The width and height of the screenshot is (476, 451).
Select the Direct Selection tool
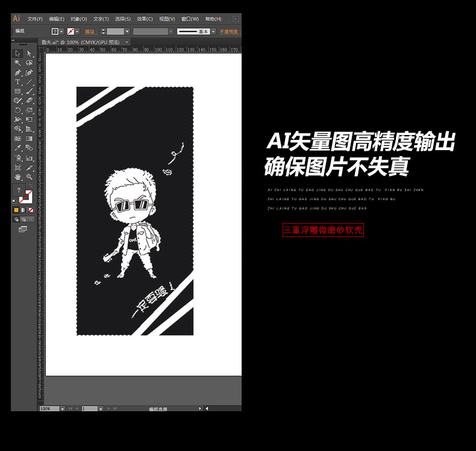click(x=29, y=54)
